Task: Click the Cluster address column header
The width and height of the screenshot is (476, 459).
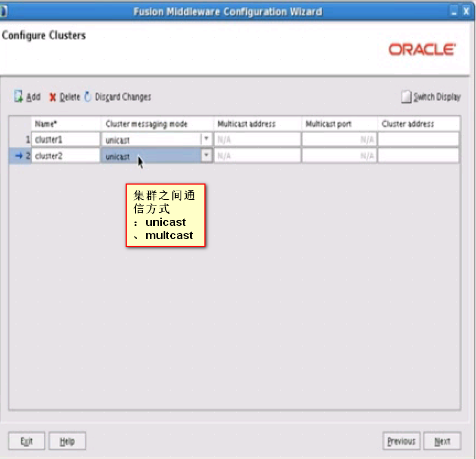Action: pos(419,124)
